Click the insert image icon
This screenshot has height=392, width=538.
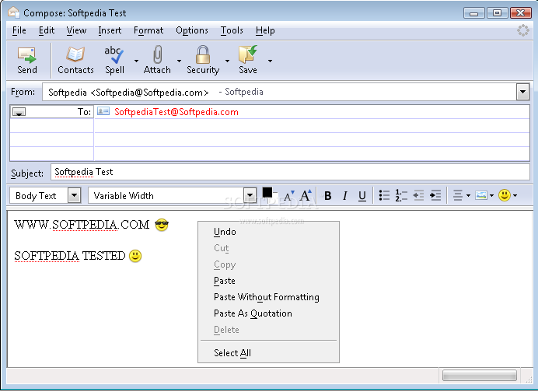[481, 195]
